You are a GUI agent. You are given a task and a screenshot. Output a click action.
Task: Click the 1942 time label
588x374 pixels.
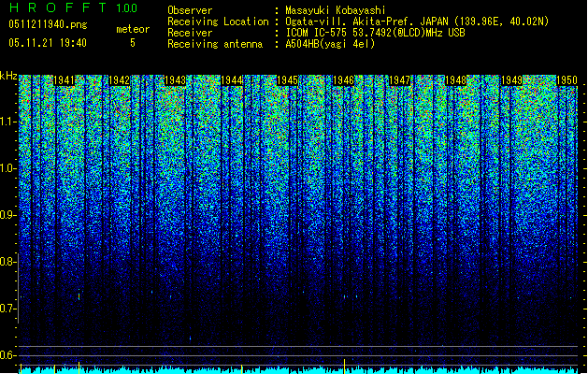(x=119, y=80)
